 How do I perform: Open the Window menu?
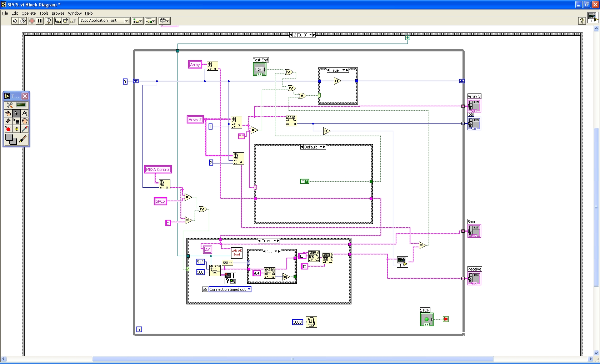75,13
